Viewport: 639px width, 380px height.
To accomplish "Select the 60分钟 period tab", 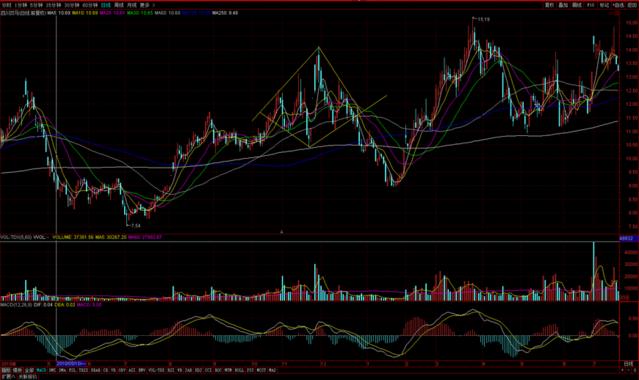I will (90, 5).
